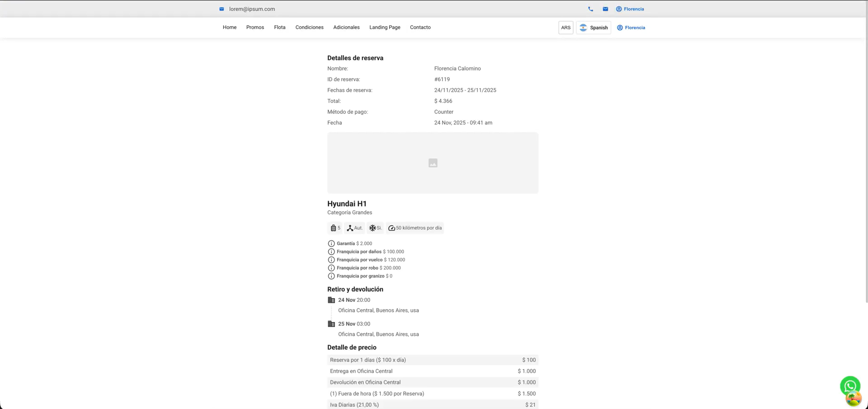Click the 50 kilómetros por día mileage badge
This screenshot has width=868, height=409.
[x=415, y=228]
